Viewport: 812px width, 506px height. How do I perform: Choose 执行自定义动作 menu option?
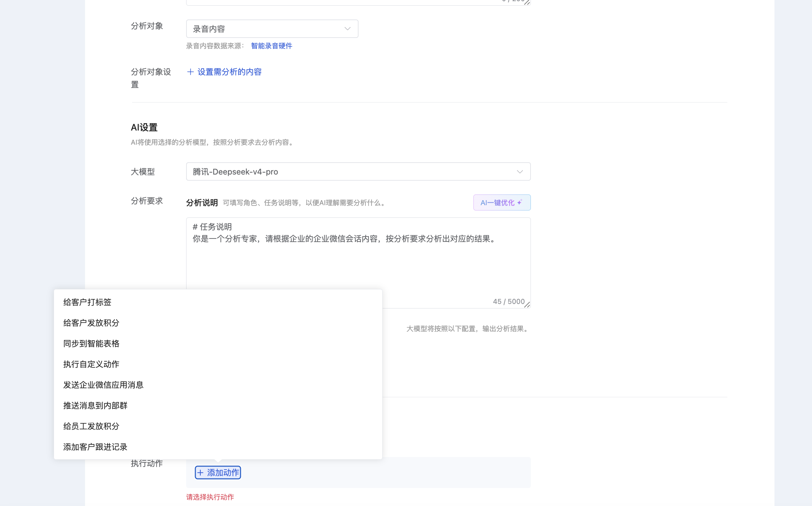click(x=218, y=364)
